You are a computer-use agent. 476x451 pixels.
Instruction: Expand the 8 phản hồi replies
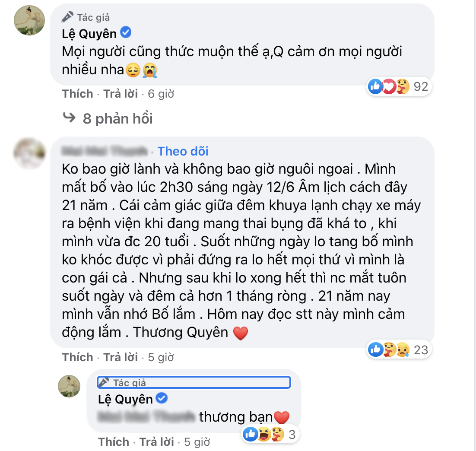pos(118,118)
